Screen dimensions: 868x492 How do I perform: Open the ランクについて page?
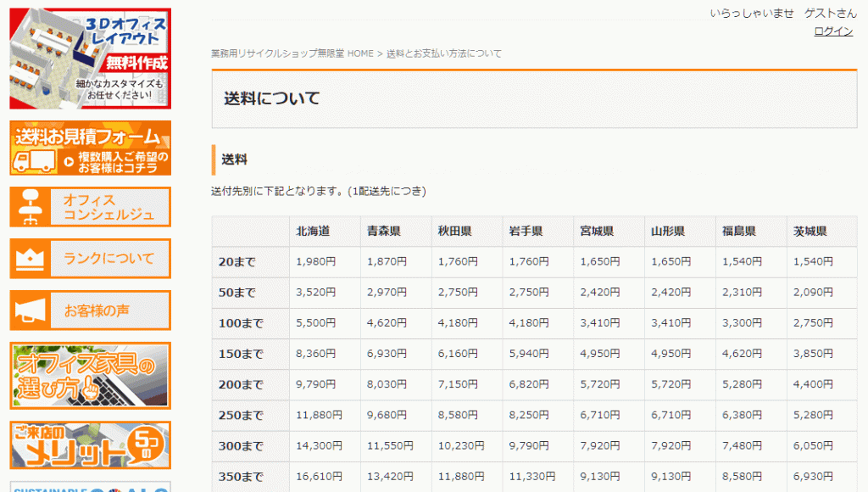[90, 259]
